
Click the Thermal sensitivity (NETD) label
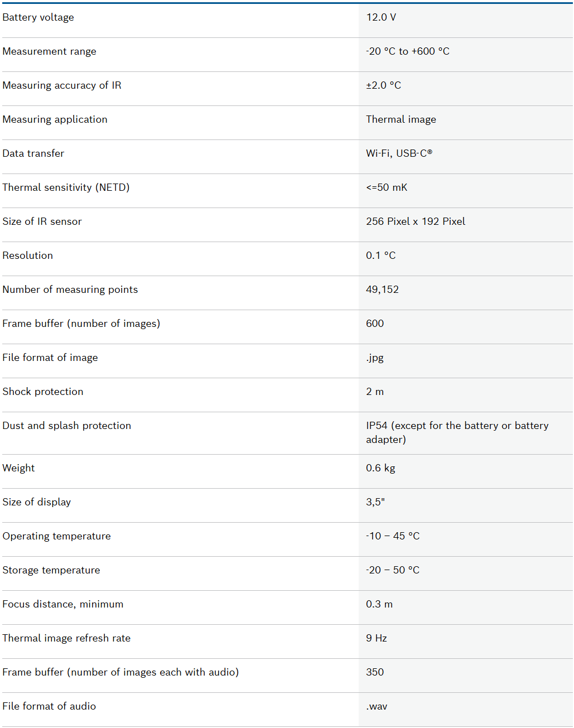coord(66,187)
